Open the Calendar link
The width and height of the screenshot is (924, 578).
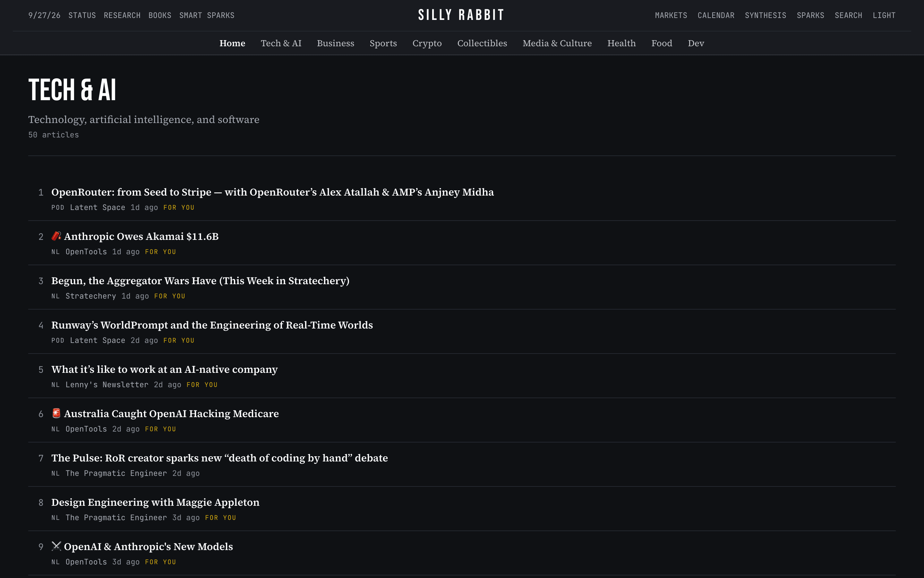click(716, 15)
